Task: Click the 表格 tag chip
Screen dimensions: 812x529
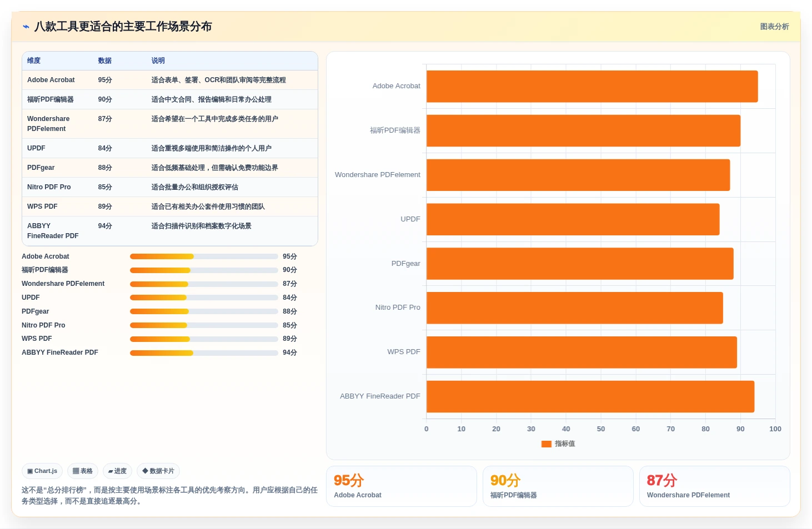Action: 83,471
